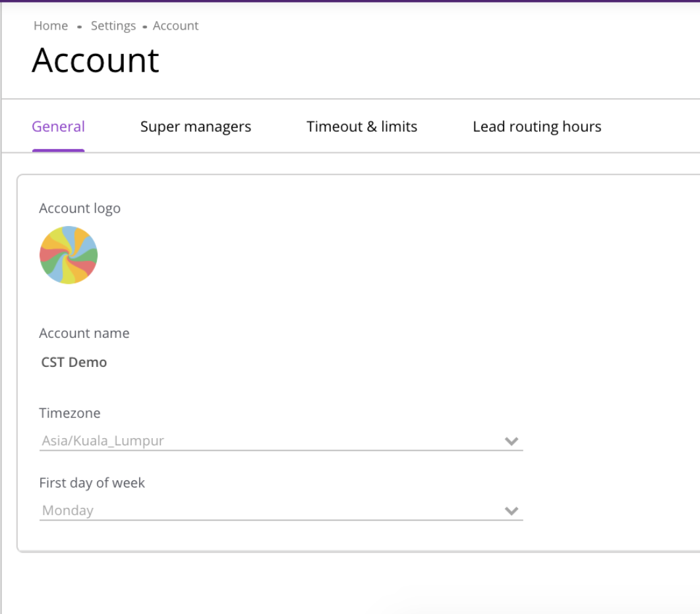This screenshot has height=614, width=700.
Task: Open the Asia/Kuala_Lumpur timezone selector
Action: pos(264,441)
